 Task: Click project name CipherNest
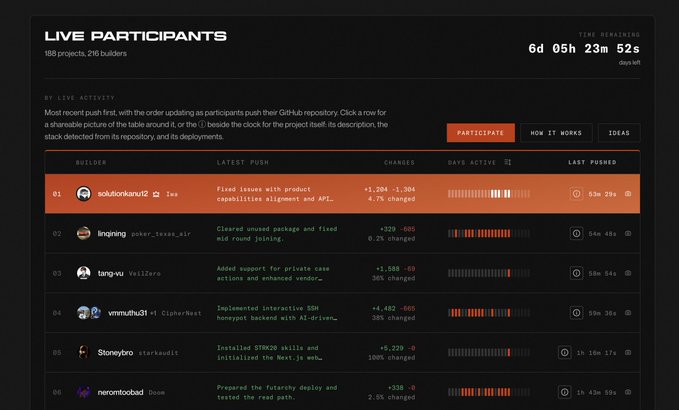tap(181, 313)
